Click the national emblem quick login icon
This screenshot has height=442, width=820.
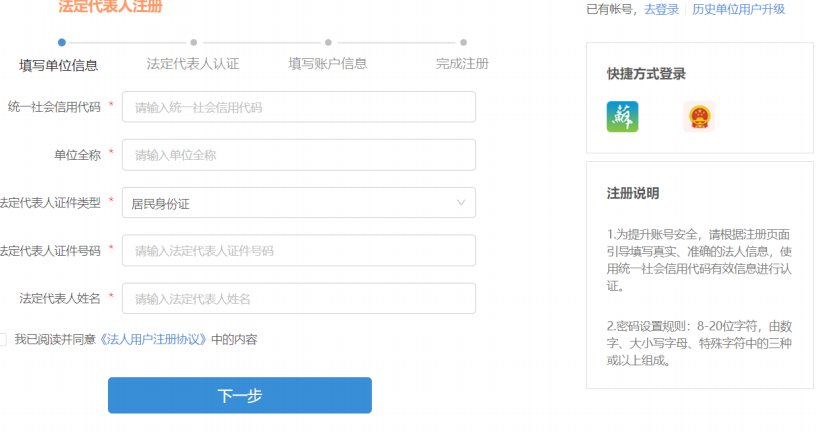click(x=699, y=117)
